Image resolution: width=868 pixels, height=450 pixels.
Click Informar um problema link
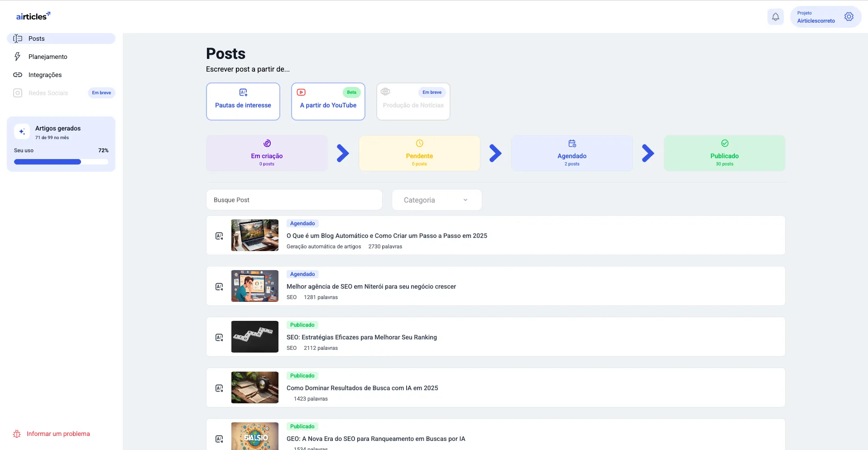click(58, 434)
